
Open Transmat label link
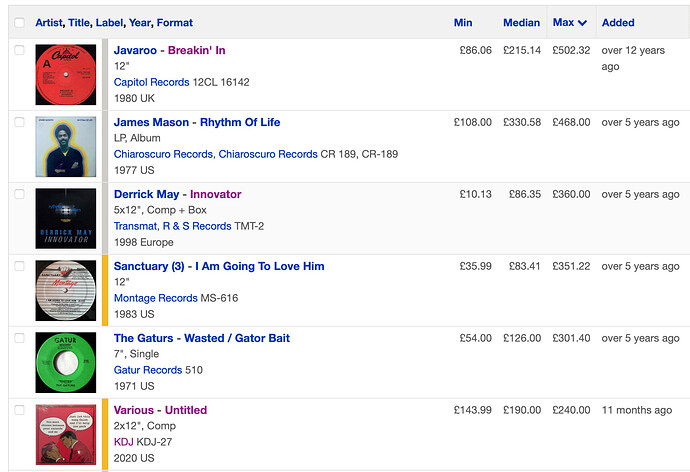tap(135, 226)
